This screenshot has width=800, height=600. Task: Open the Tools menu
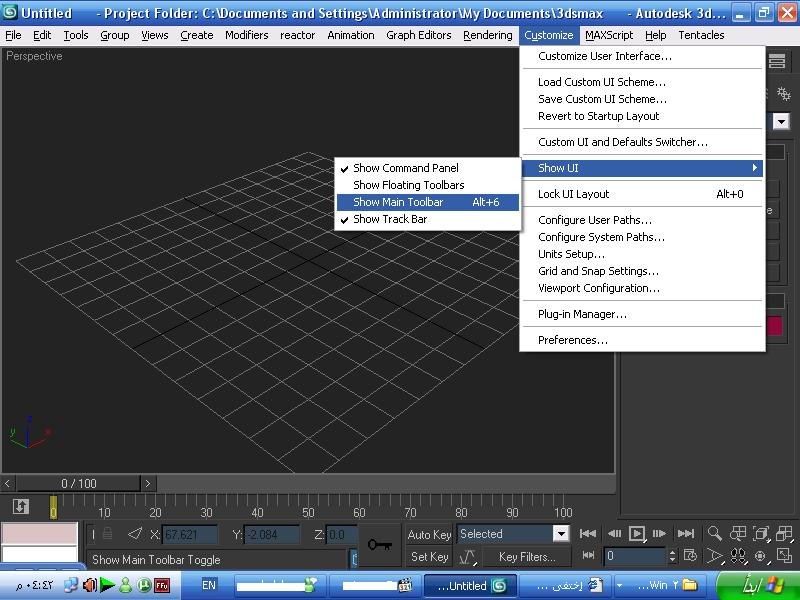point(76,35)
